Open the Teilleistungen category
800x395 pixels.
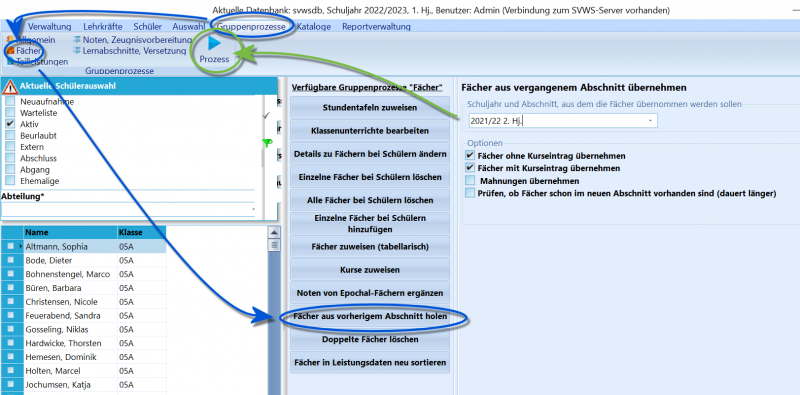coord(37,62)
